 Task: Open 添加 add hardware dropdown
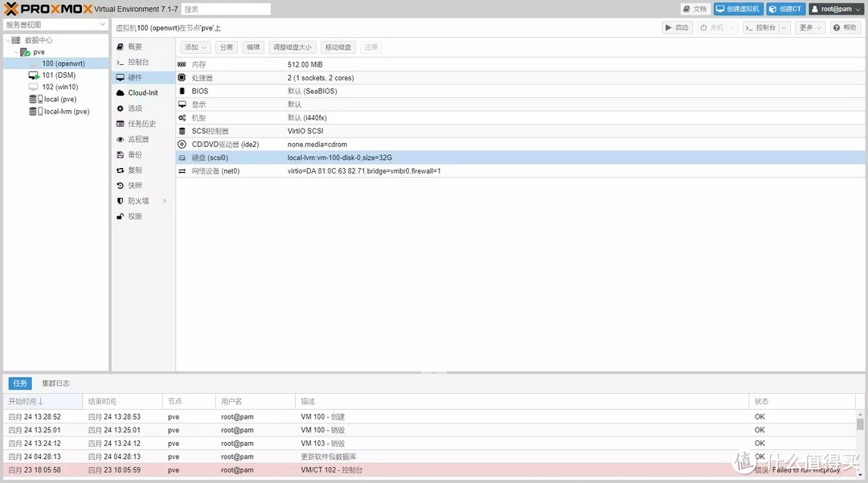[x=195, y=47]
